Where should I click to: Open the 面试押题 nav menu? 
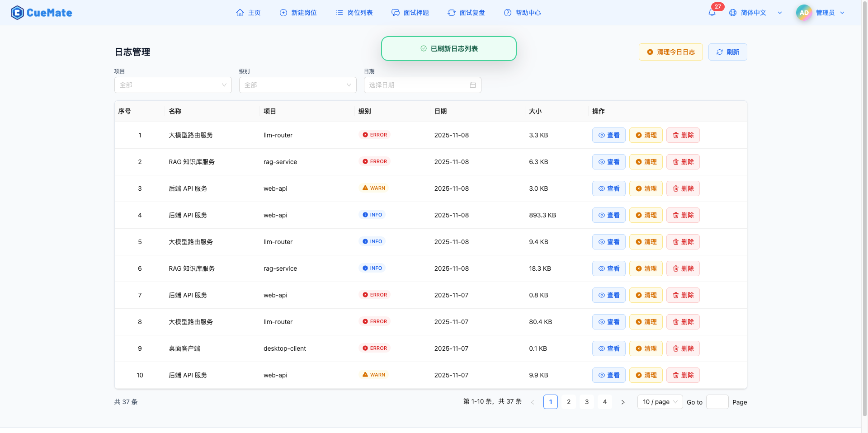point(410,13)
